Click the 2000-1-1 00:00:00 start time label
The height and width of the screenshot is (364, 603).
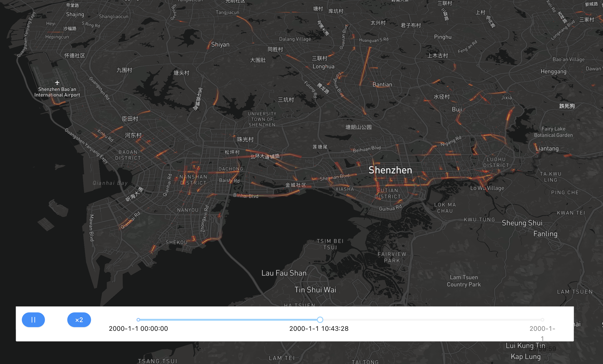(138, 328)
